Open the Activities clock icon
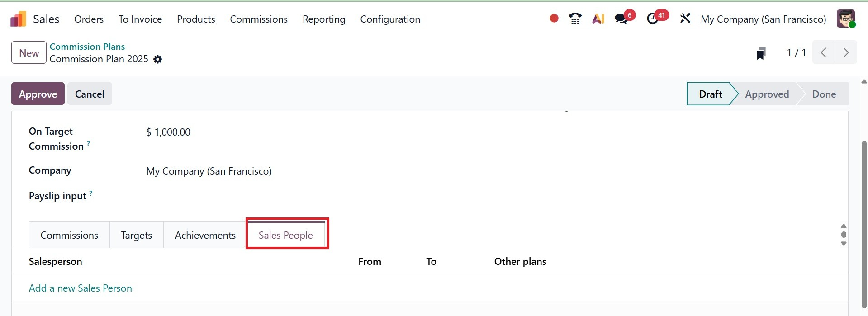Image resolution: width=868 pixels, height=316 pixels. [x=653, y=19]
